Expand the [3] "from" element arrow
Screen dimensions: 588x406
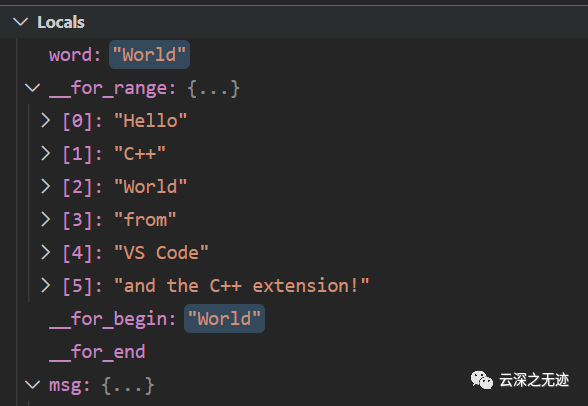pos(45,219)
